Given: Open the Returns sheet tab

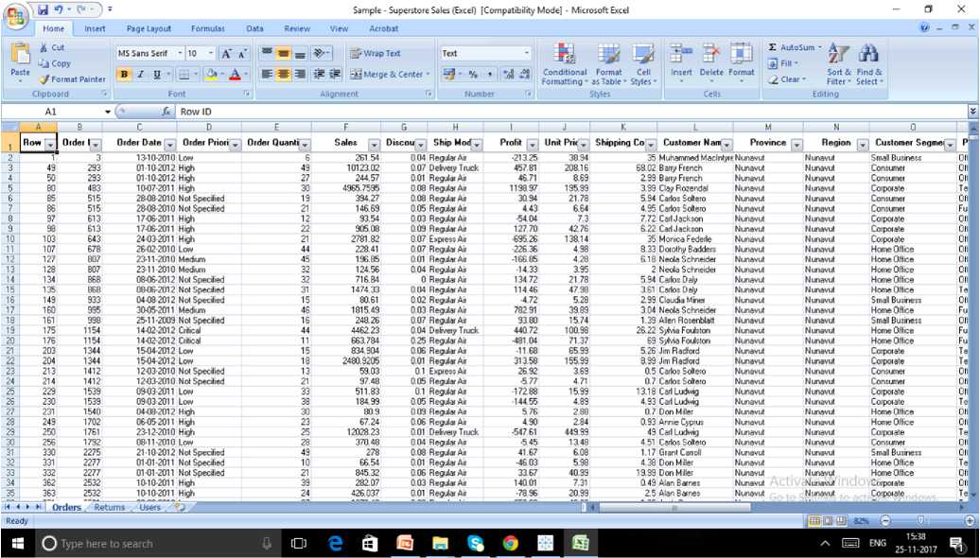Looking at the screenshot, I should click(110, 508).
